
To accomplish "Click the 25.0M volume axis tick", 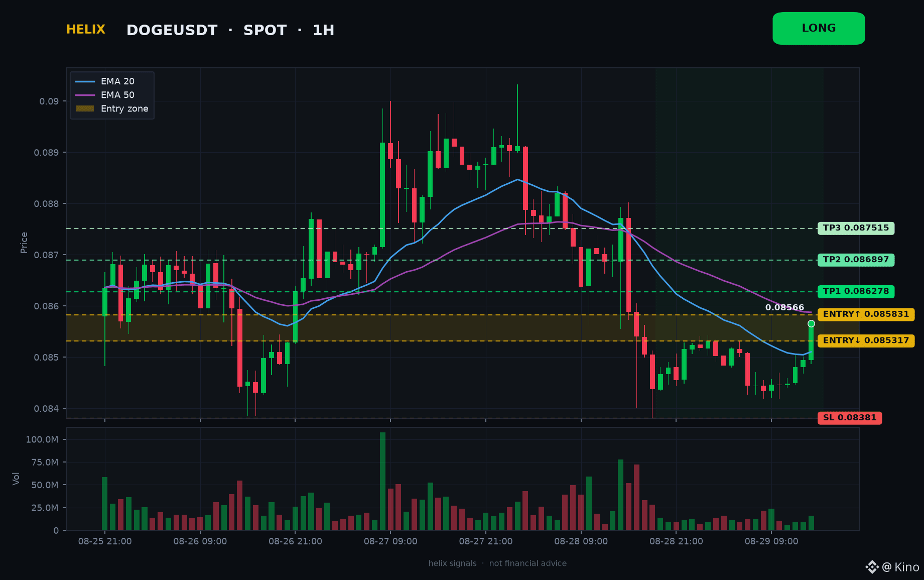I will coord(45,508).
